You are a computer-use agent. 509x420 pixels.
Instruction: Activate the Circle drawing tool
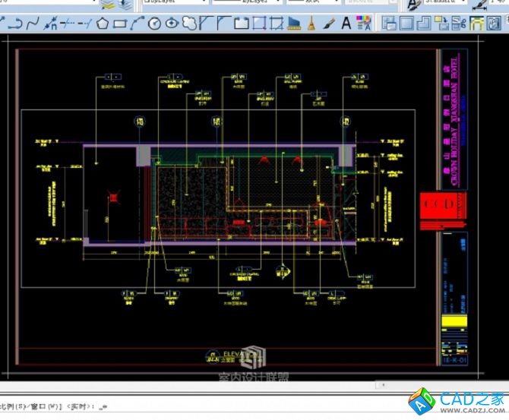click(x=154, y=24)
